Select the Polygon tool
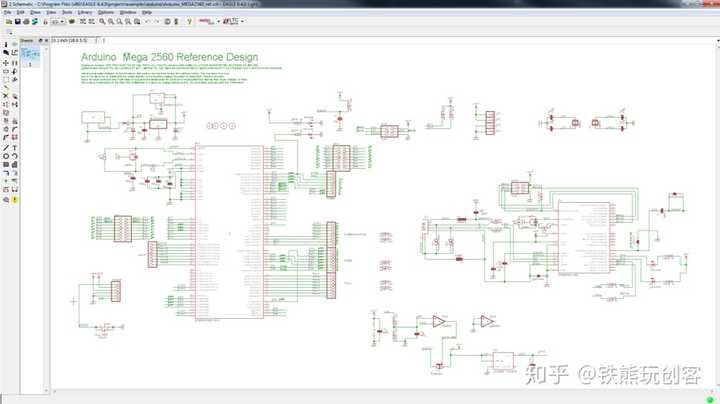The width and height of the screenshot is (720, 404). tap(15, 164)
